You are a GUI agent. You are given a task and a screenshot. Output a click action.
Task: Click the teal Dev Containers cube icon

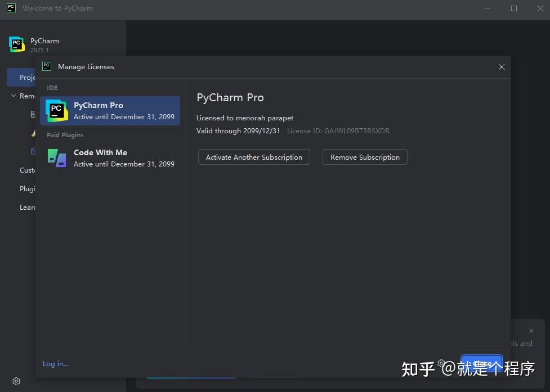(x=33, y=151)
